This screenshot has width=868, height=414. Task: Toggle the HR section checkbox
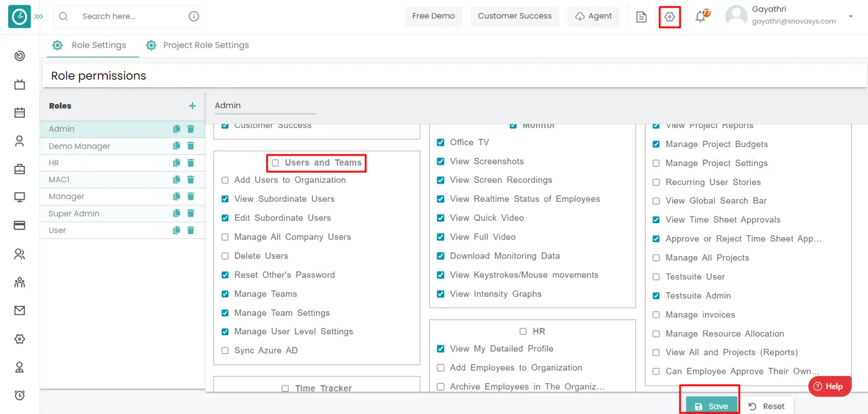click(x=523, y=332)
